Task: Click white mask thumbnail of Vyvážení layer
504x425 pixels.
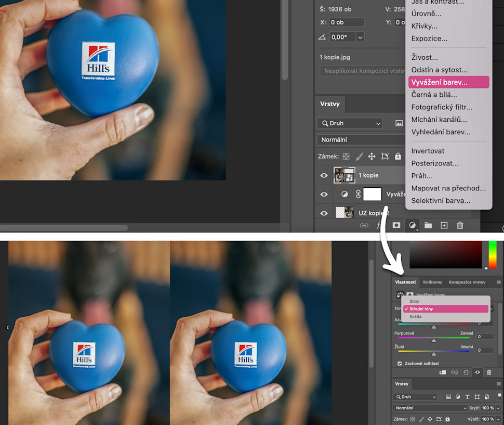Action: [x=372, y=194]
